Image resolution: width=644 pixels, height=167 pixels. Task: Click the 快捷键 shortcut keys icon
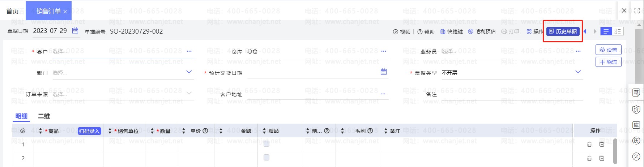(x=443, y=31)
